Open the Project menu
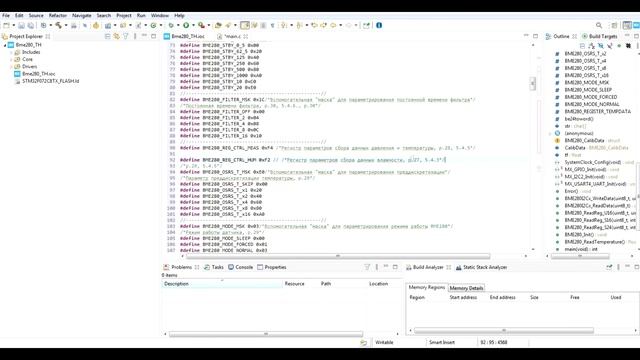The image size is (640, 360). coord(124,16)
